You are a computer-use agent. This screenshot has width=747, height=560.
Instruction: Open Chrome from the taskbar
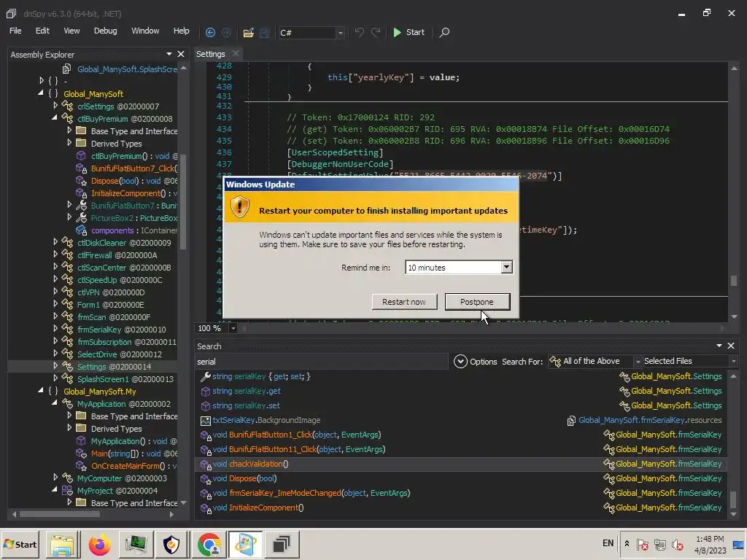click(209, 544)
